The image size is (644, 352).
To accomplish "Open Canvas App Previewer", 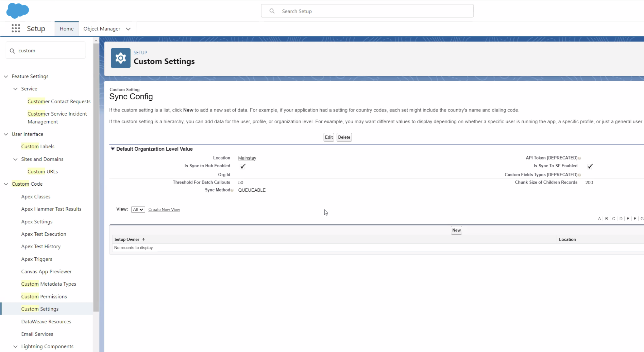I will (x=46, y=272).
